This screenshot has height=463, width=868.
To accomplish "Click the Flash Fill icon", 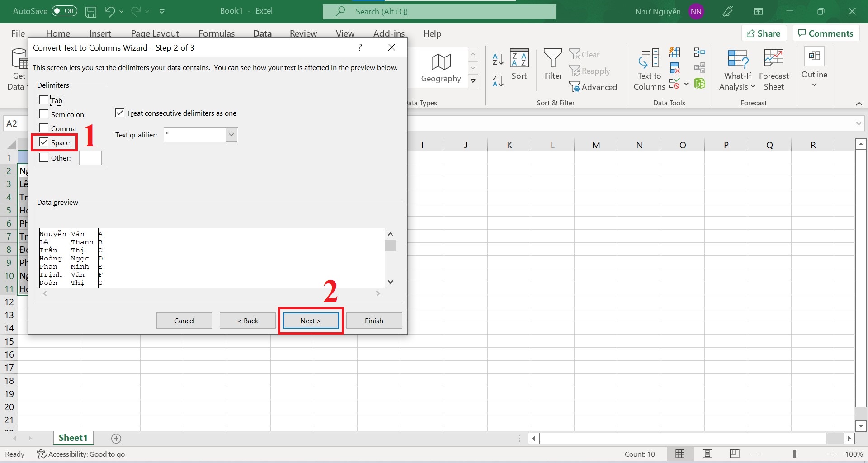I will (x=675, y=52).
